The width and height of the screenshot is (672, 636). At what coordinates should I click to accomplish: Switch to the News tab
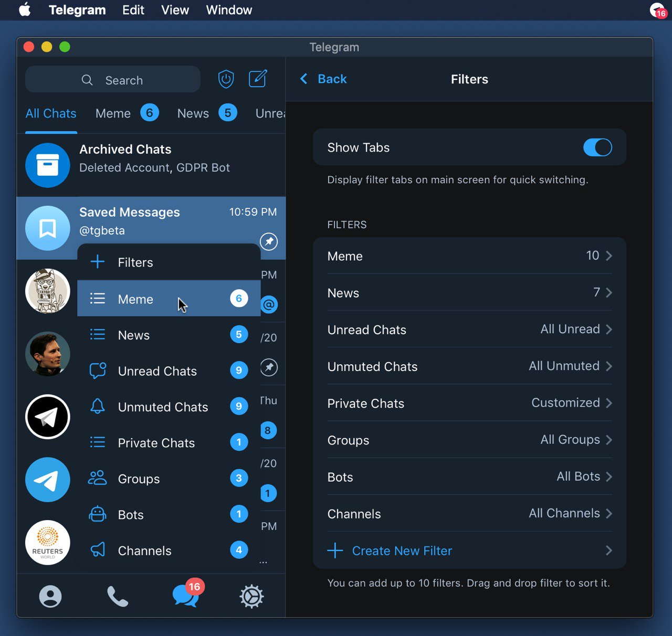[207, 113]
